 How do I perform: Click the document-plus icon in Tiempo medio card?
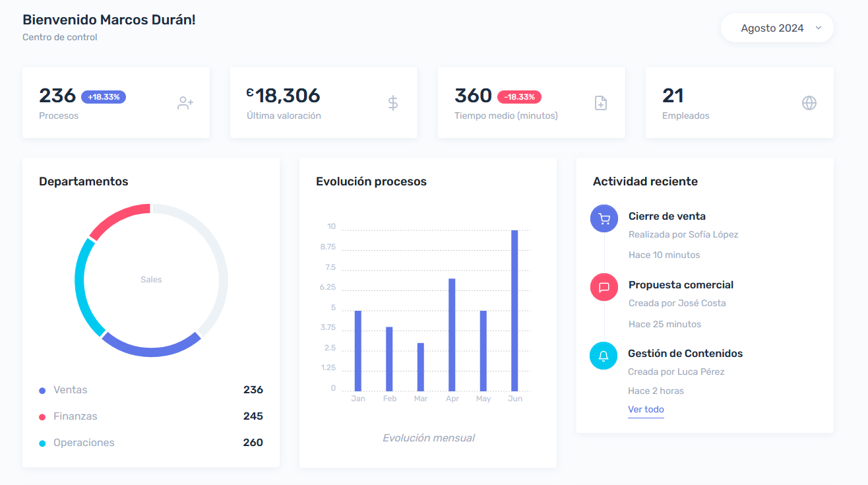coord(600,103)
